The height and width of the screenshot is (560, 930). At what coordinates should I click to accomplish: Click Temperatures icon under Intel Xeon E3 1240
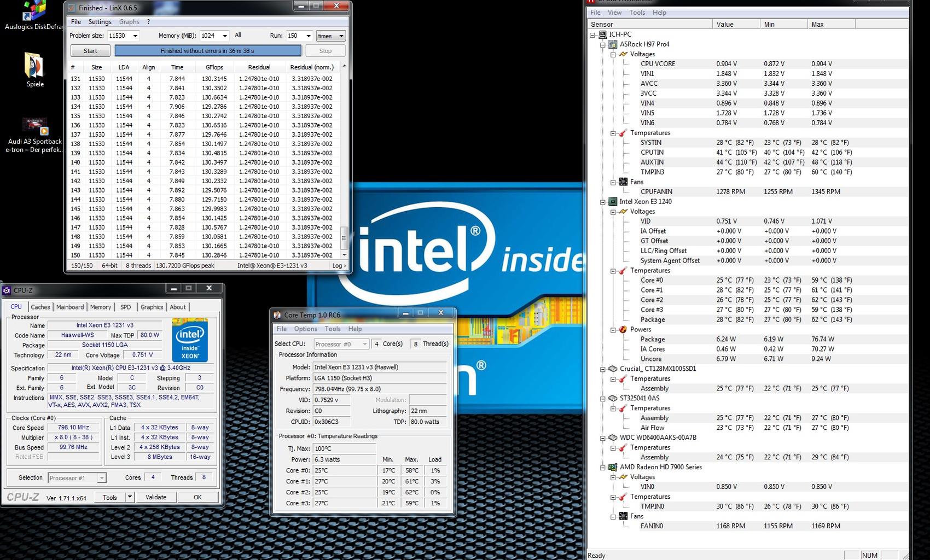[x=623, y=271]
